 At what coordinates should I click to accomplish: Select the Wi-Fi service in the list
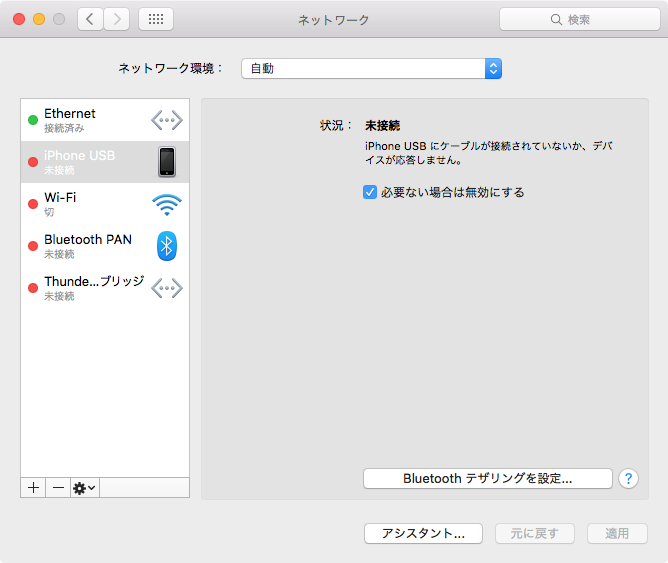105,204
